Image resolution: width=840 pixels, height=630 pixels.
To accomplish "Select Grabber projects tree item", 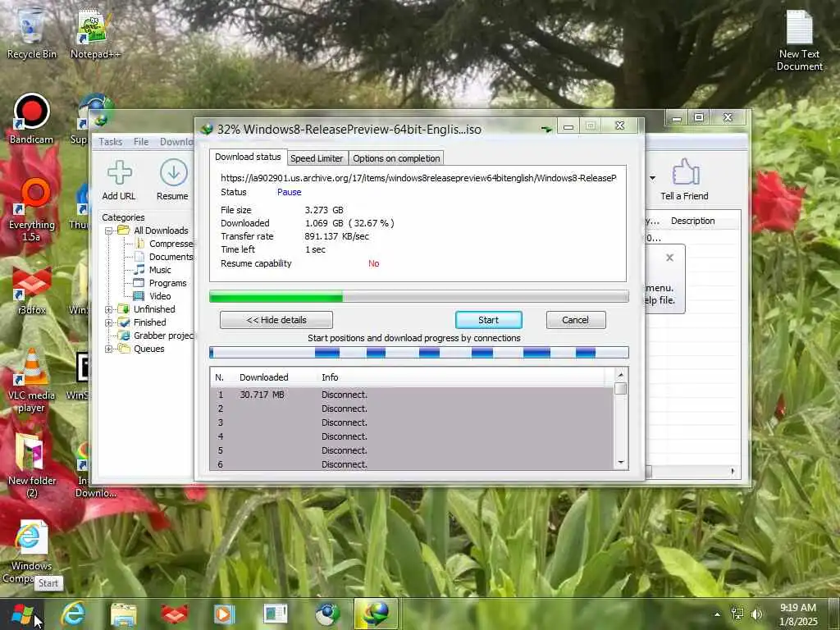I will [x=157, y=336].
